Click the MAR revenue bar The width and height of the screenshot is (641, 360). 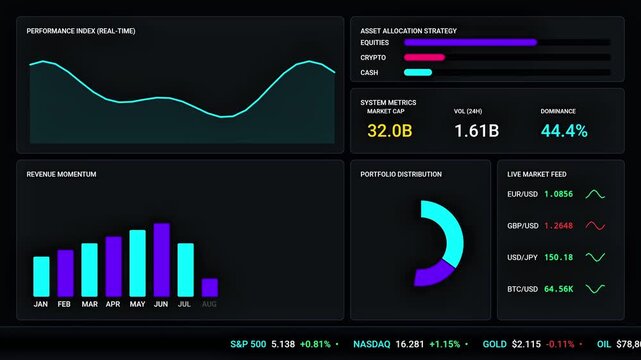(90, 270)
